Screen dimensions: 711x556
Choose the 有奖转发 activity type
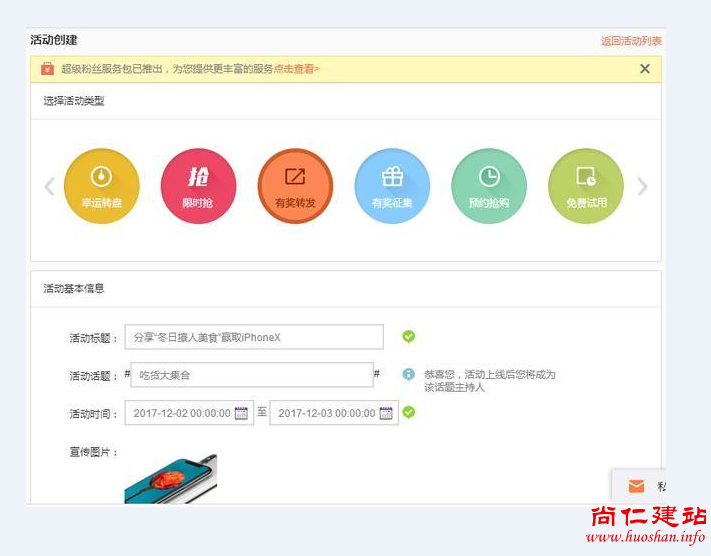[295, 186]
